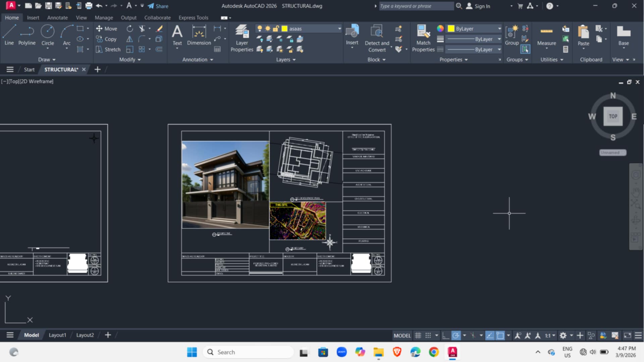The image size is (644, 362).
Task: Expand the Draw panel
Action: [47, 60]
